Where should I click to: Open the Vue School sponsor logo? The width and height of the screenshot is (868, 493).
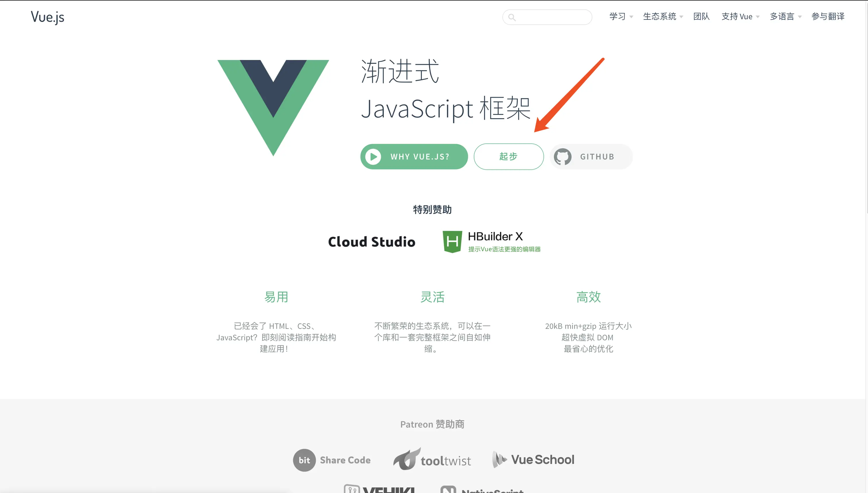[x=533, y=459]
